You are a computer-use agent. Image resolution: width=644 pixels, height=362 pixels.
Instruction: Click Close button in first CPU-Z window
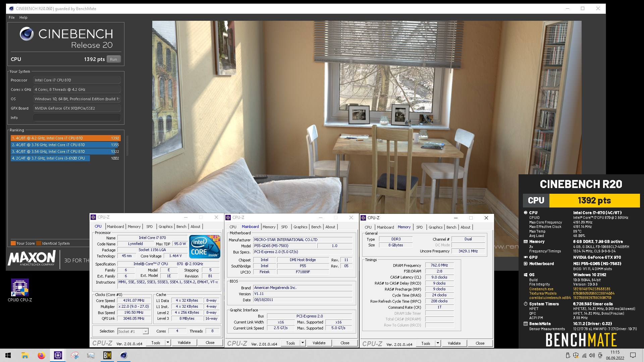(210, 343)
